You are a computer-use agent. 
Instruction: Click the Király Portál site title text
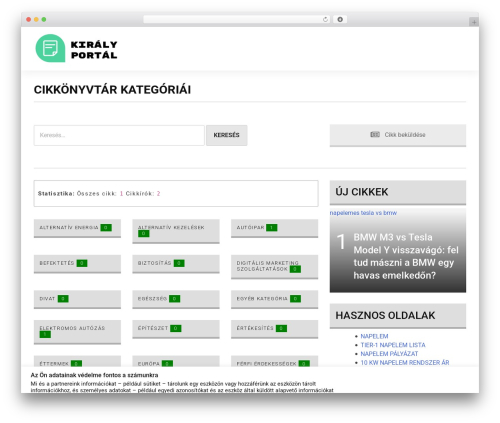click(94, 50)
